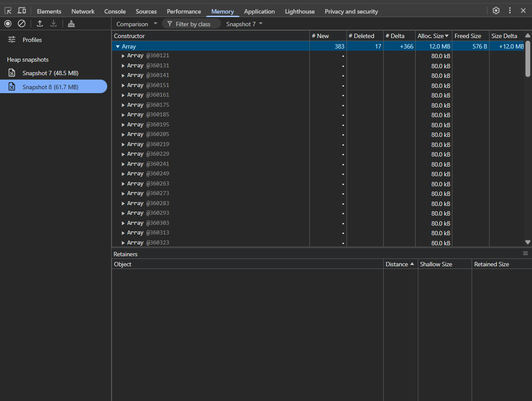
Task: Expand Array @360161 row
Action: coord(123,95)
